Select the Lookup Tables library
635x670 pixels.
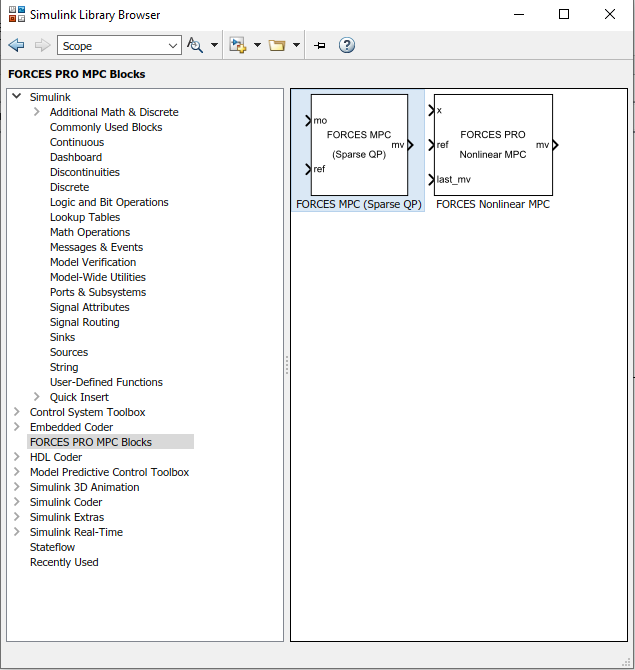85,217
